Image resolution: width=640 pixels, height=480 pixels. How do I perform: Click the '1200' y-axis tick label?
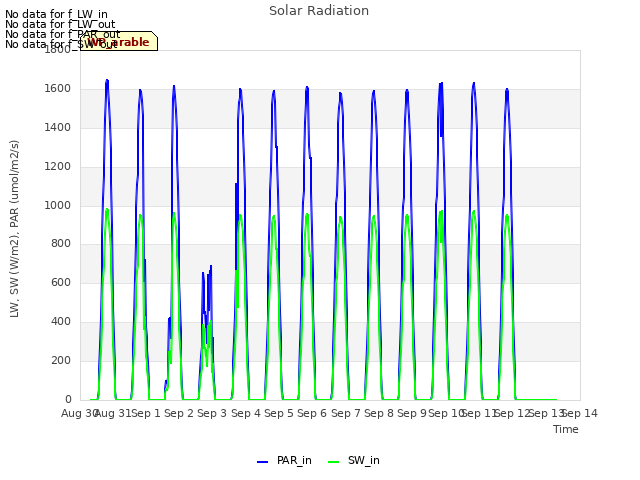pos(58,167)
